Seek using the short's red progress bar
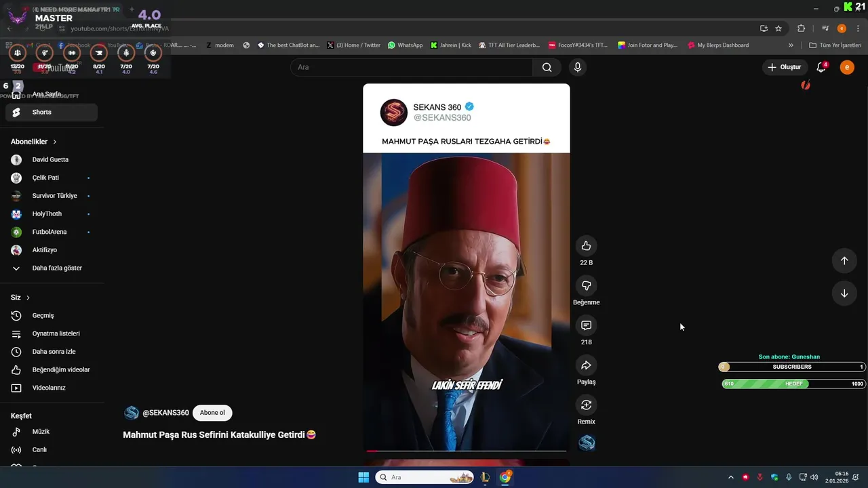 pyautogui.click(x=466, y=451)
